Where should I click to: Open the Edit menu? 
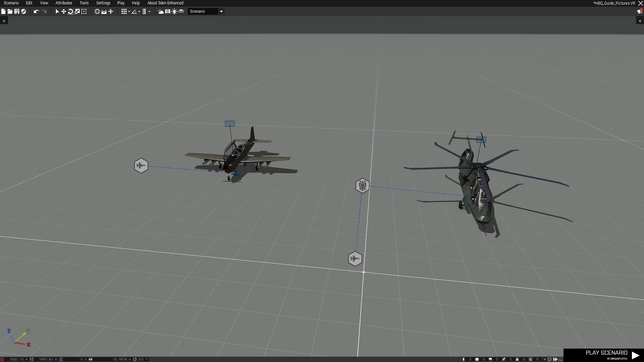(x=29, y=3)
